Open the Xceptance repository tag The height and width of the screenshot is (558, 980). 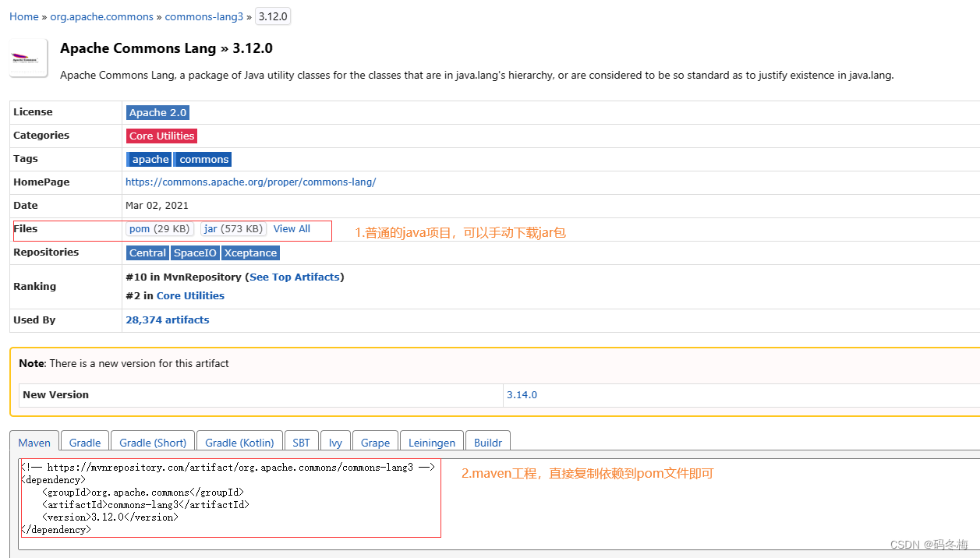pyautogui.click(x=250, y=253)
